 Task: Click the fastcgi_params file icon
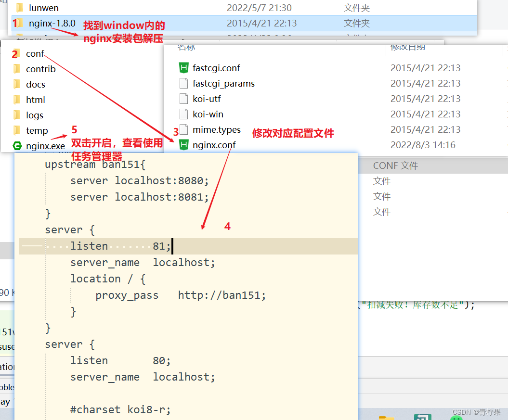click(x=183, y=83)
